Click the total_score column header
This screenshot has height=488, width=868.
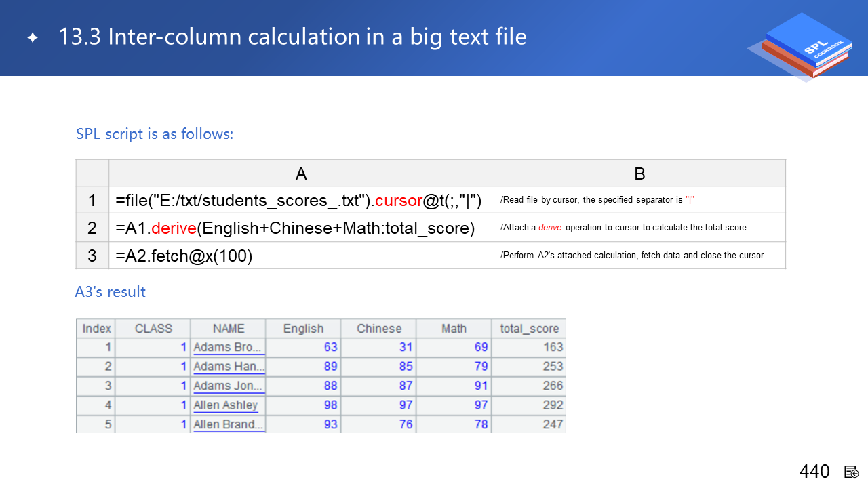[x=529, y=329]
